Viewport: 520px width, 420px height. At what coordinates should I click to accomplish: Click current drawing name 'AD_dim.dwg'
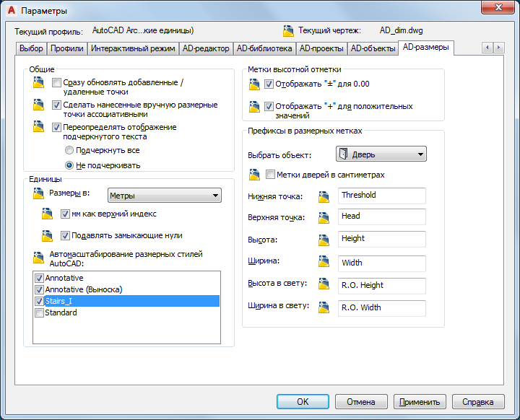tap(402, 30)
